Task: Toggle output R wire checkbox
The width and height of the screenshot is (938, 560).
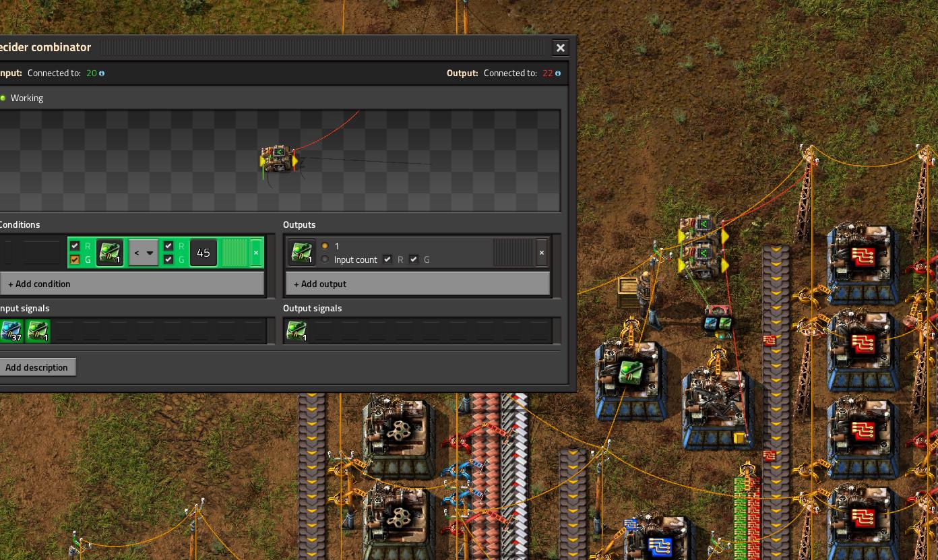Action: pyautogui.click(x=387, y=259)
